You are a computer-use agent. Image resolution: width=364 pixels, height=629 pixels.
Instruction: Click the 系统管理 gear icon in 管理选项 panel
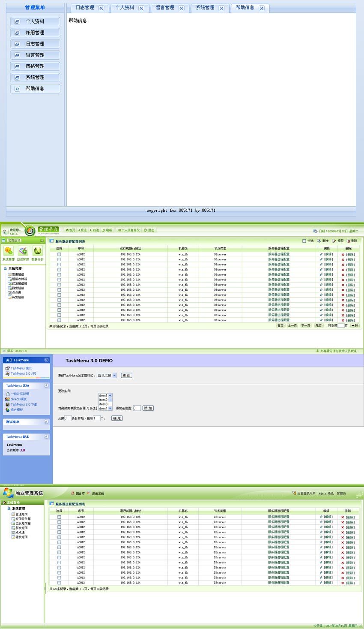tap(9, 251)
